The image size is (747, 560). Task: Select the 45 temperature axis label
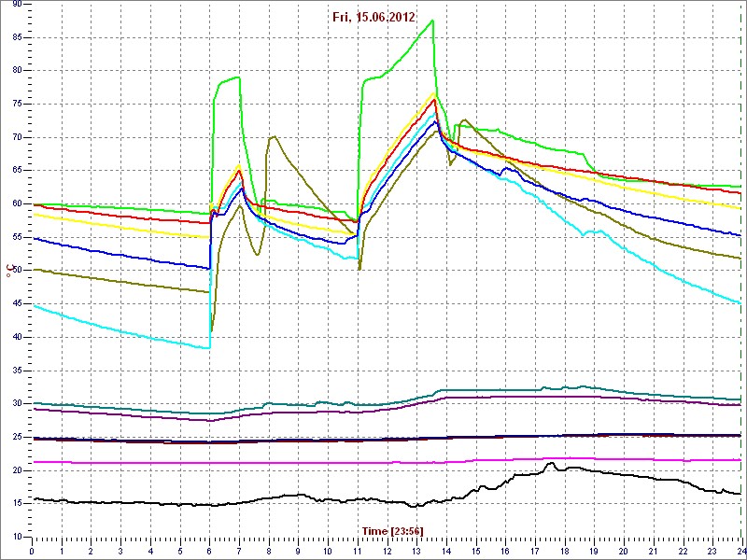pyautogui.click(x=17, y=304)
